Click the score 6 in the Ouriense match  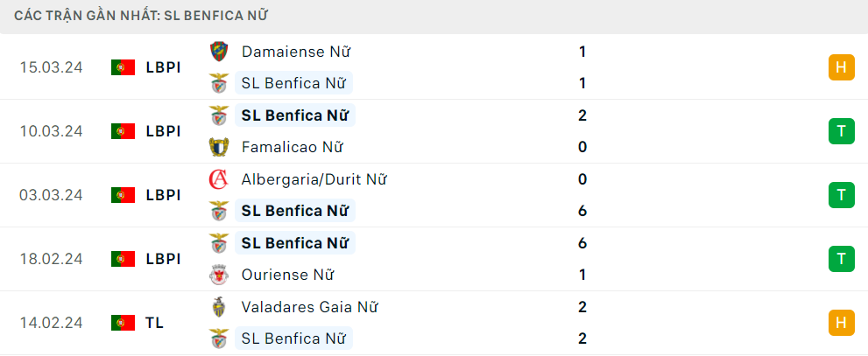(x=582, y=242)
